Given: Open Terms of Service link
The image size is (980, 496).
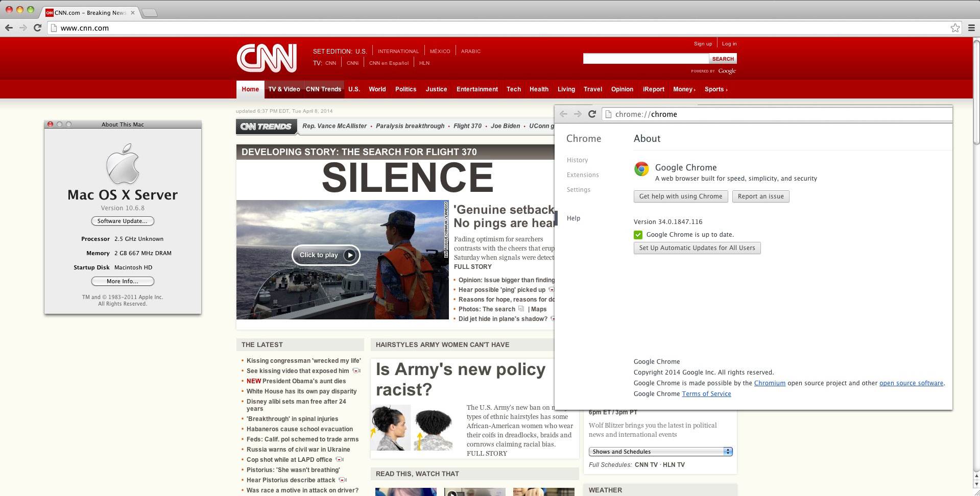Looking at the screenshot, I should click(706, 394).
